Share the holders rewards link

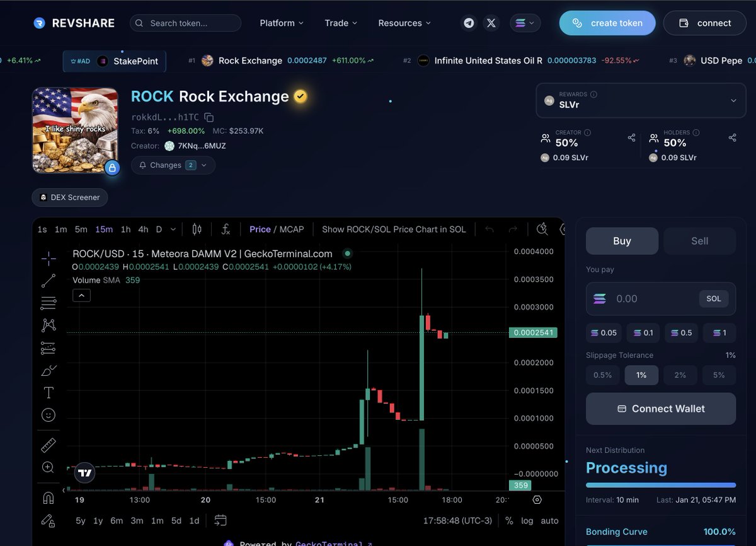(x=732, y=137)
